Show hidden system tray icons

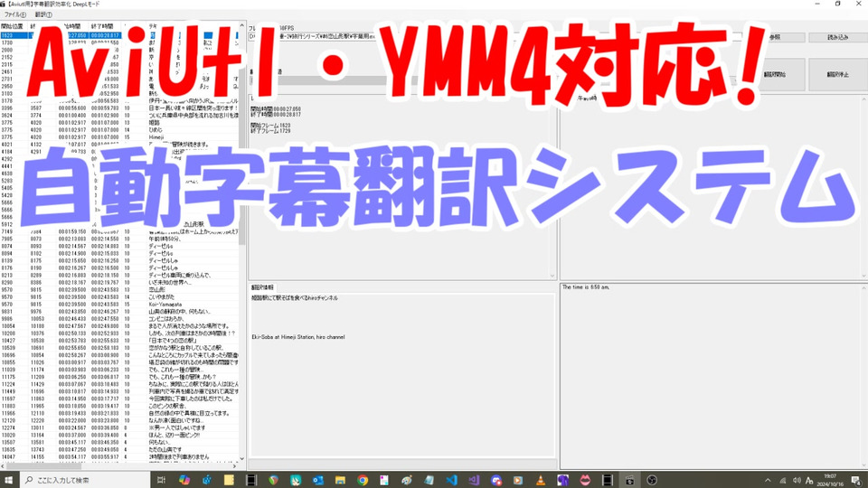click(x=768, y=480)
